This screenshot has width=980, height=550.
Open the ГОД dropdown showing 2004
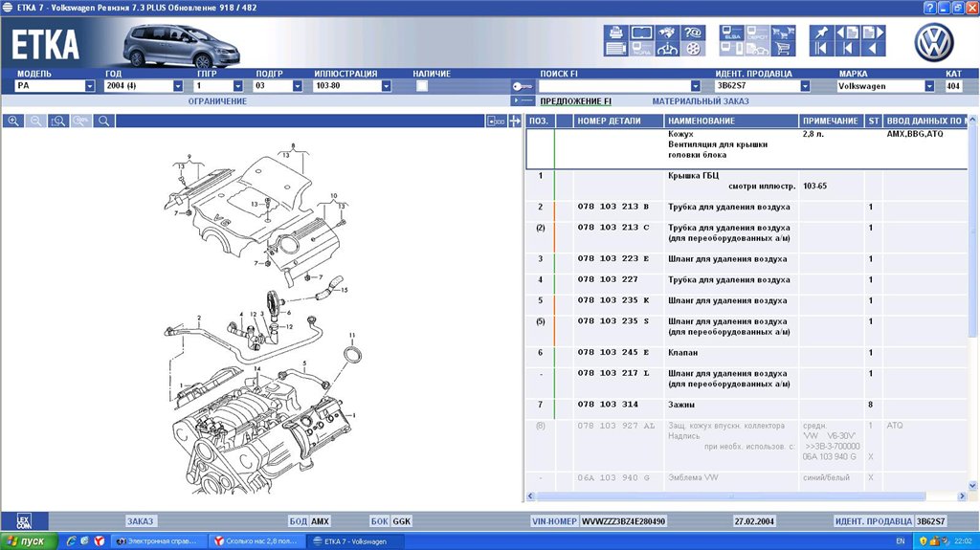177,86
